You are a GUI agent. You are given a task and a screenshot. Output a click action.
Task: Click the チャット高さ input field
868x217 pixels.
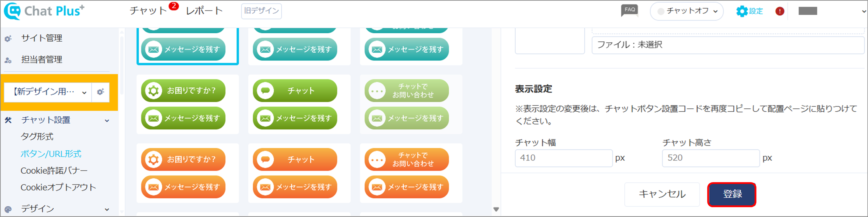pos(711,158)
